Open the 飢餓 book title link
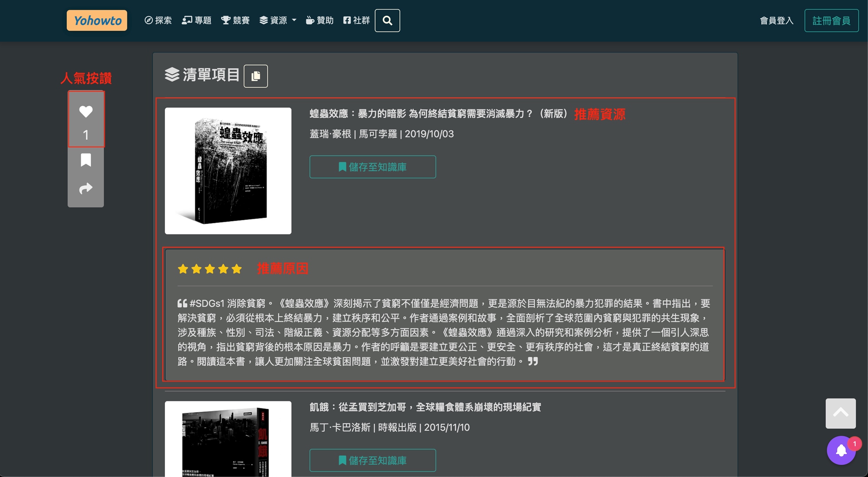 pyautogui.click(x=425, y=407)
